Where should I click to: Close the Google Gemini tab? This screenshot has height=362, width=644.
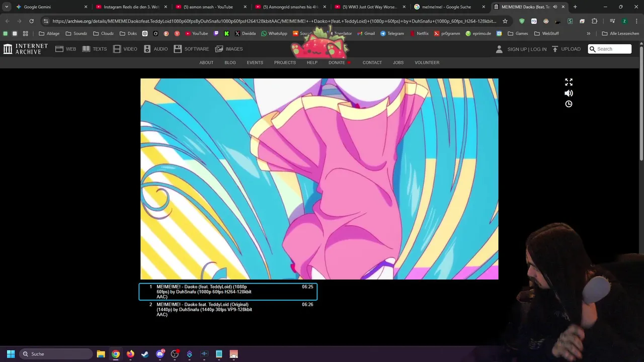(x=86, y=7)
